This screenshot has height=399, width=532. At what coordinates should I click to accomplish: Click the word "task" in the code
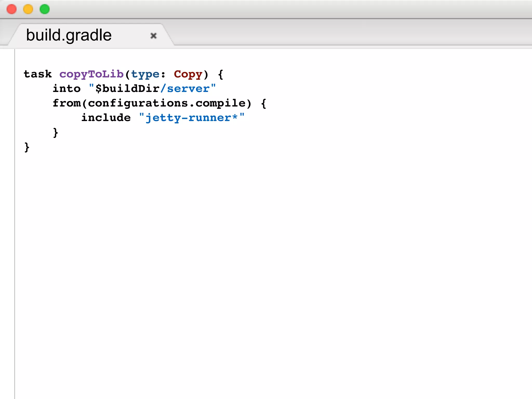pos(38,74)
